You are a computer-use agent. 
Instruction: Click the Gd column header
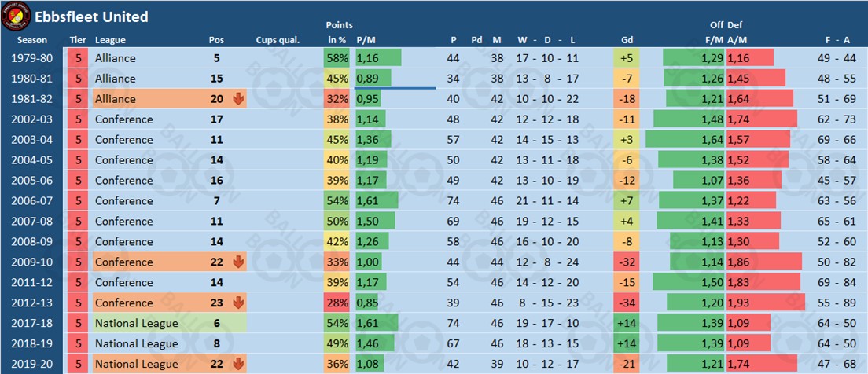click(627, 40)
